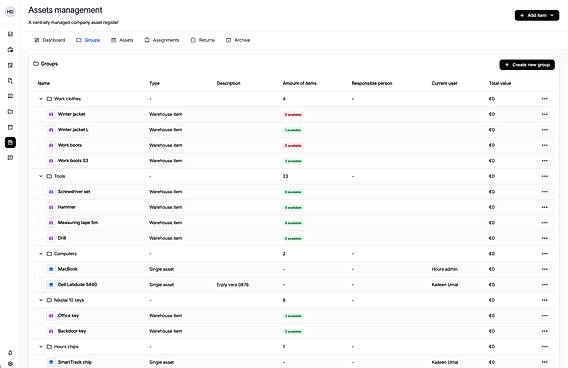Open three-dot menu for SmartTrack chip
The height and width of the screenshot is (368, 568).
544,362
